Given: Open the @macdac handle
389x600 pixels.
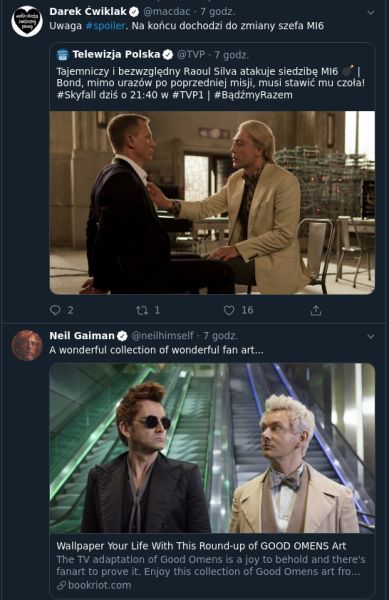Looking at the screenshot, I should [166, 12].
